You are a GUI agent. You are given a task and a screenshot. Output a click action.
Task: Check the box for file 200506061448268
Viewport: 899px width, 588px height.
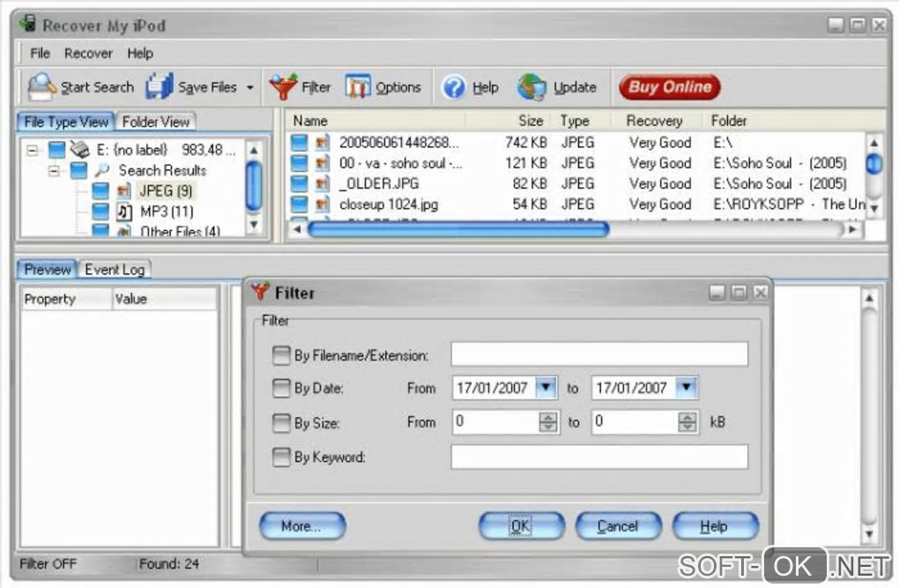point(299,142)
